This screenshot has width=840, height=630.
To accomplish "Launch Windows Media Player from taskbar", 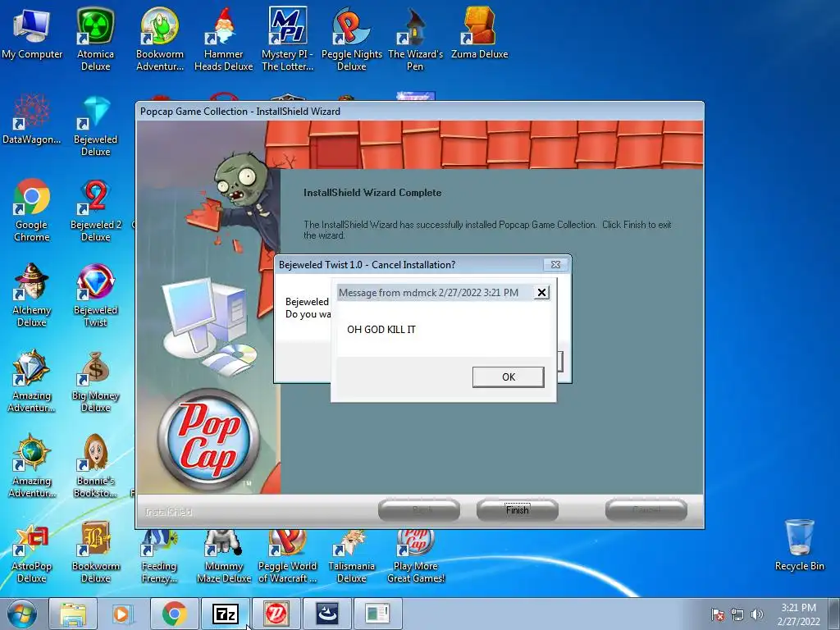I will point(122,614).
